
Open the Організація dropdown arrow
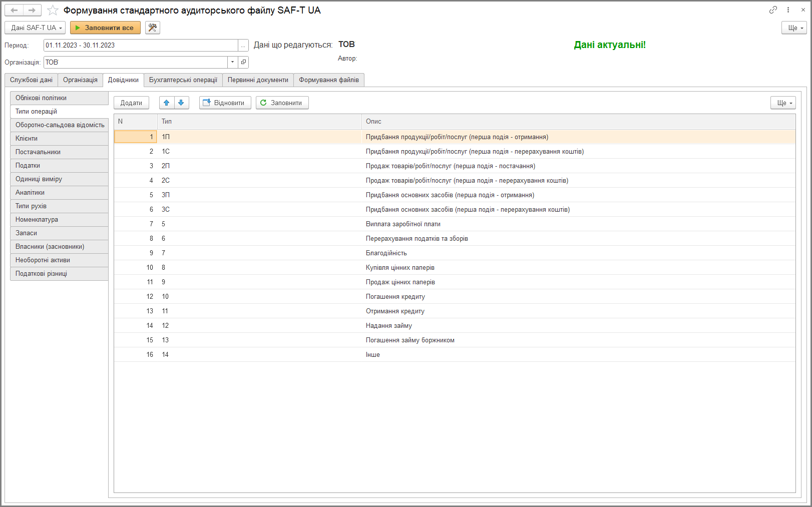[232, 62]
